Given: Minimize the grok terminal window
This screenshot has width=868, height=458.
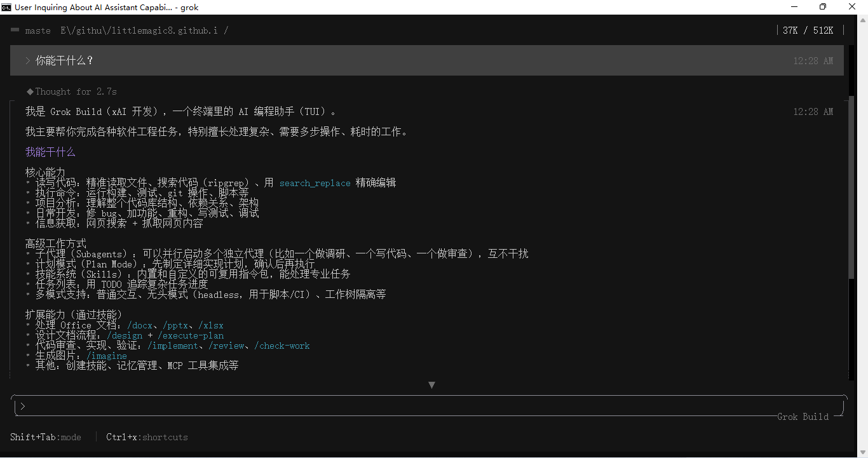Looking at the screenshot, I should (x=794, y=7).
